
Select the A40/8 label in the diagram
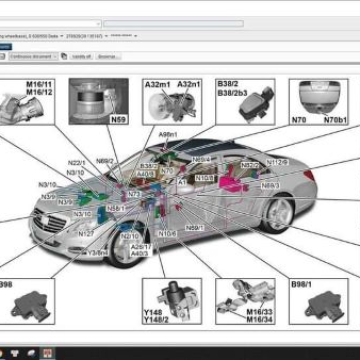click(145, 174)
